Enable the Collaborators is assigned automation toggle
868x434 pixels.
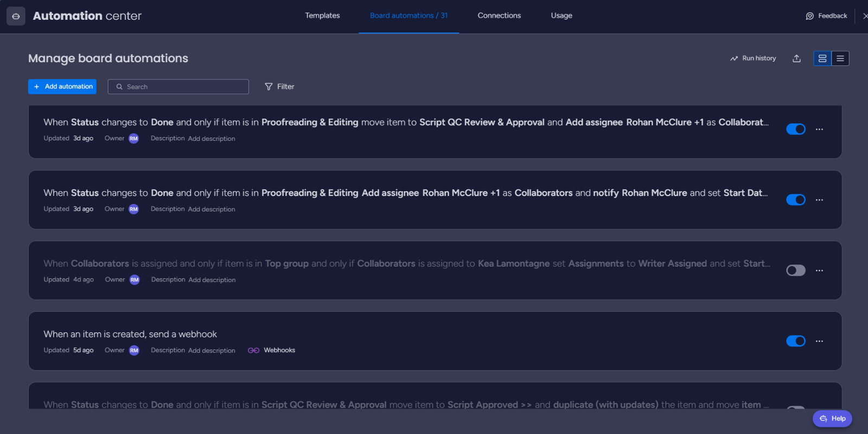tap(795, 270)
